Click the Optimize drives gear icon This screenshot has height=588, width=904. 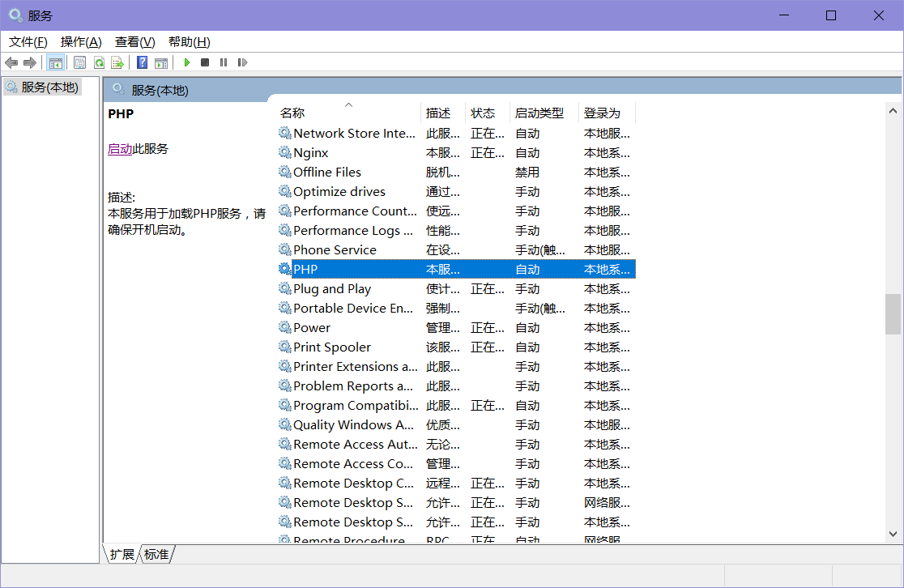285,191
